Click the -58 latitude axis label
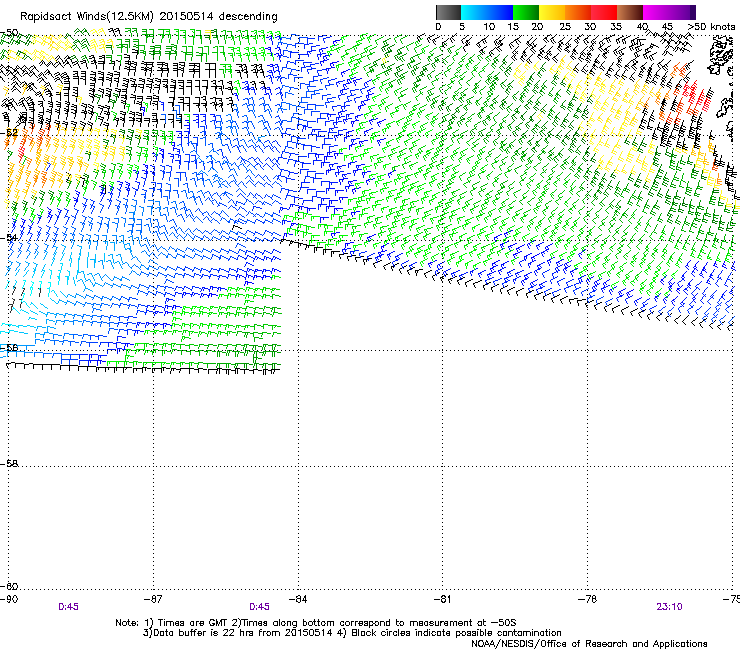The height and width of the screenshot is (650, 740). 9,464
